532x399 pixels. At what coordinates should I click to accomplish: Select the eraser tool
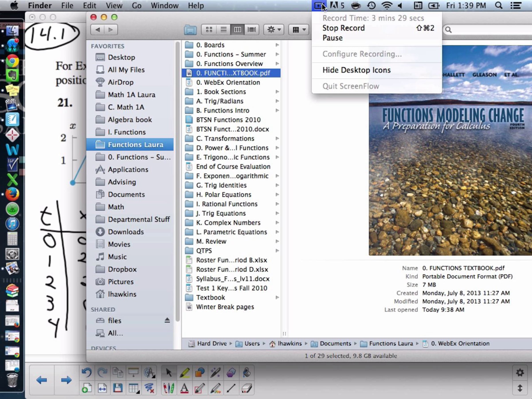pos(246,388)
